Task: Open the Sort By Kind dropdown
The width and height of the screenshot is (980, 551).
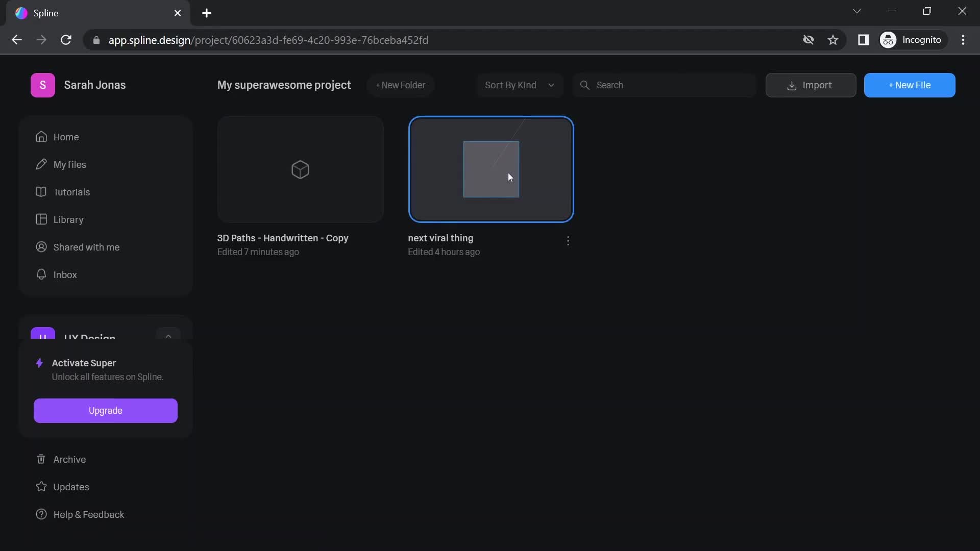Action: pyautogui.click(x=520, y=85)
